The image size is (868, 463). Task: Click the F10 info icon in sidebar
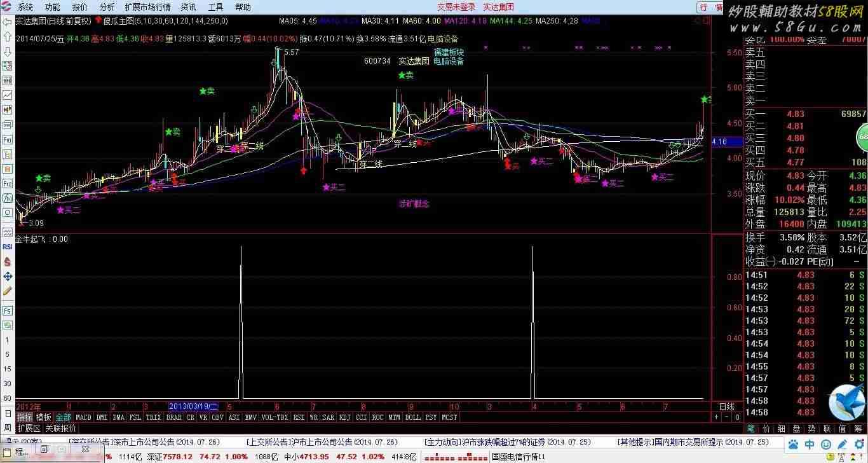click(x=7, y=139)
